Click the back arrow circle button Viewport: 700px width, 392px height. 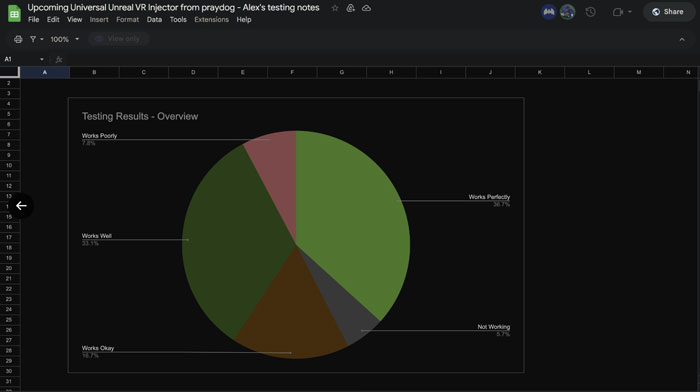21,206
